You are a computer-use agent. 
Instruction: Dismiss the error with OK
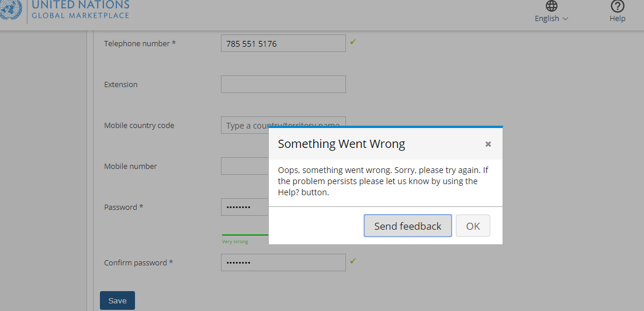tap(473, 226)
